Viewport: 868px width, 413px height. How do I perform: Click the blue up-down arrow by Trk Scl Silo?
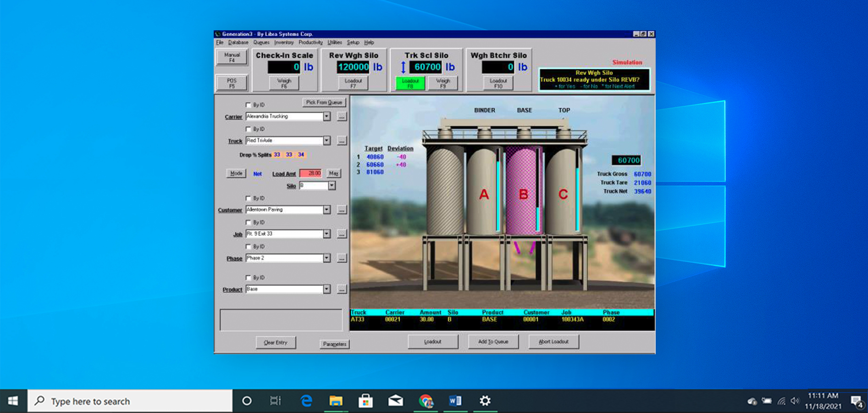[403, 67]
